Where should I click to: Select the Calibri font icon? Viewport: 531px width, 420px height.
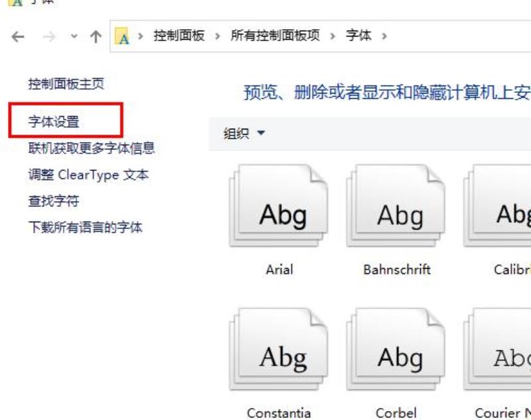(497, 206)
